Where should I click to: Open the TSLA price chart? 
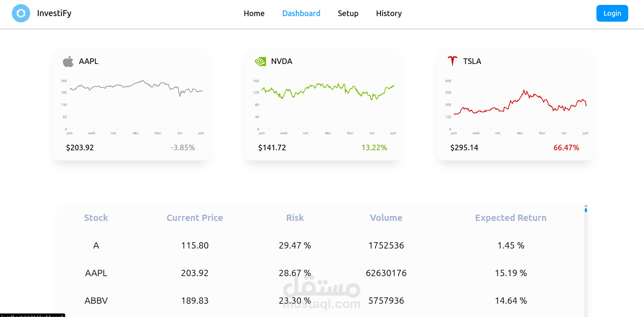(519, 105)
